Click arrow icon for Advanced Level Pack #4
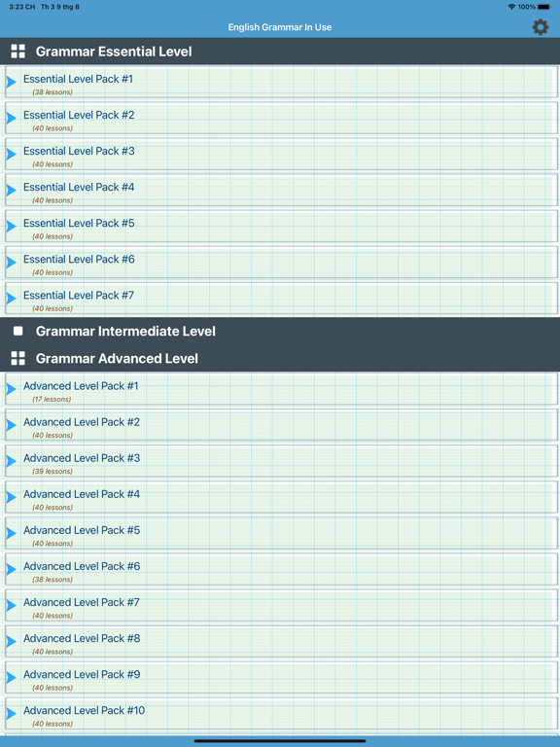Image resolution: width=560 pixels, height=747 pixels. [x=11, y=497]
